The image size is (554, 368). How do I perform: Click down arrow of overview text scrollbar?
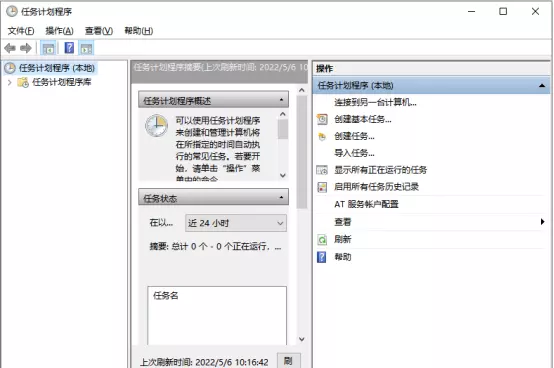click(x=283, y=175)
